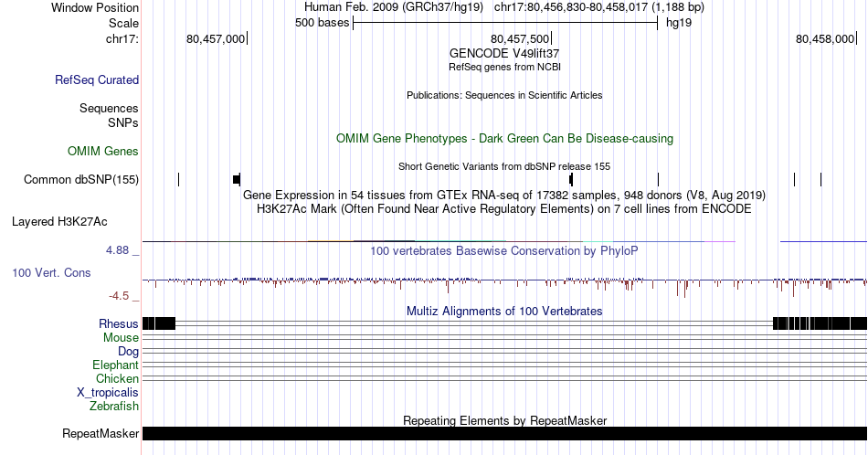Viewport: 868px width, 455px height.
Task: Click the RefSeq genes from NCBI title
Action: click(x=504, y=67)
